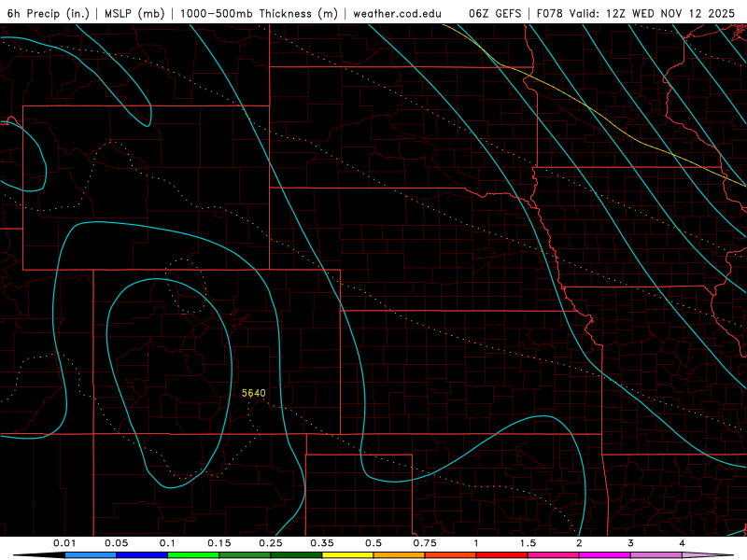Select the dark blue 0.05–0.1 precip swatch
Image resolution: width=747 pixels, height=560 pixels.
[x=142, y=555]
